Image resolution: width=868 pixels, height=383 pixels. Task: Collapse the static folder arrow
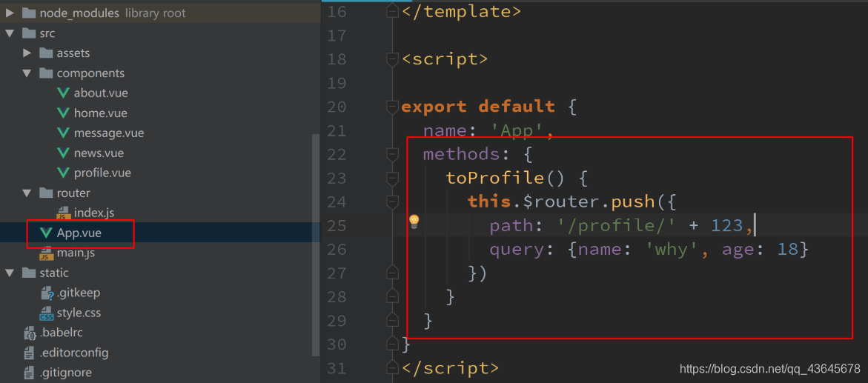(10, 273)
